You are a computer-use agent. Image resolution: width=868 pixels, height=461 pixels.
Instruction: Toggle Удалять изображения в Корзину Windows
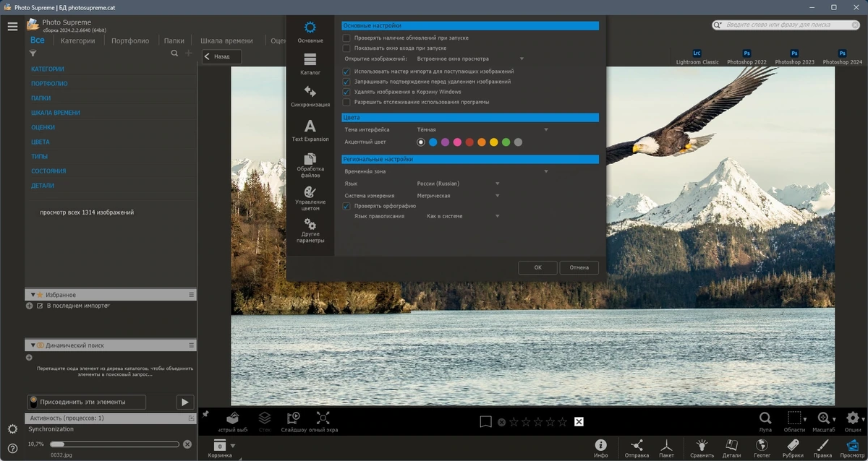(x=346, y=92)
